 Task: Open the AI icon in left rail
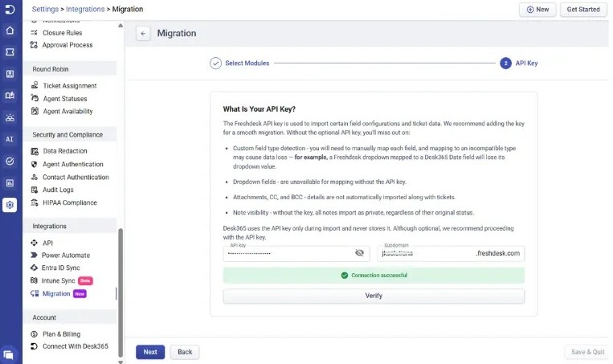pyautogui.click(x=10, y=139)
